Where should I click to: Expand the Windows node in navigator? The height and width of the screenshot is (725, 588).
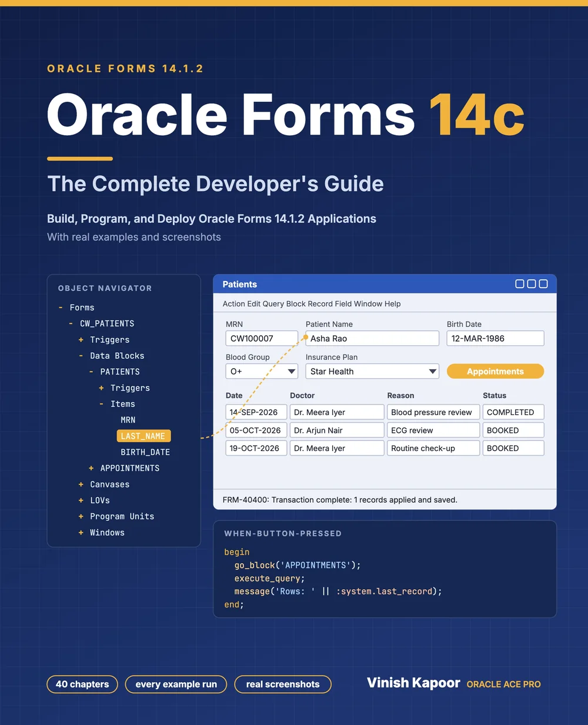click(x=81, y=533)
